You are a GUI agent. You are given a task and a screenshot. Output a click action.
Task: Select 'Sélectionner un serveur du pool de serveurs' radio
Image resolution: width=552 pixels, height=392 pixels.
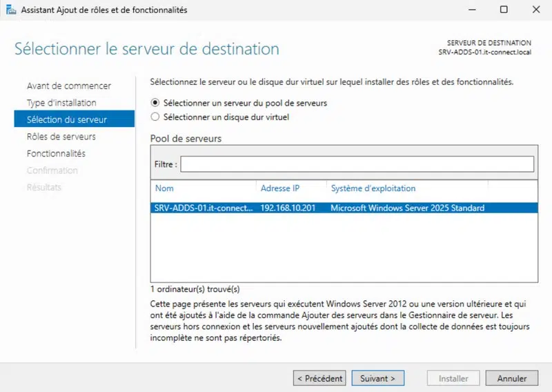[x=155, y=103]
